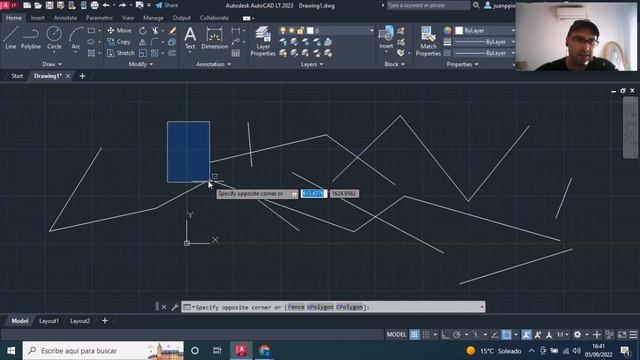The image size is (640, 360).
Task: Click the keyword search input field
Action: 428,5
